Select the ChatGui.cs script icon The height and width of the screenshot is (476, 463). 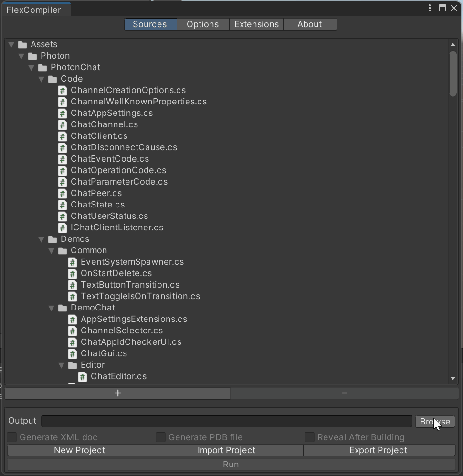tap(73, 353)
